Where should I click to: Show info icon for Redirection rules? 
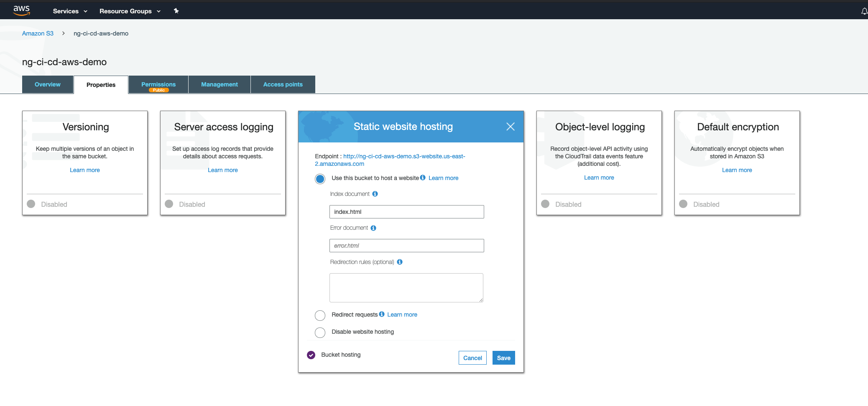click(400, 262)
